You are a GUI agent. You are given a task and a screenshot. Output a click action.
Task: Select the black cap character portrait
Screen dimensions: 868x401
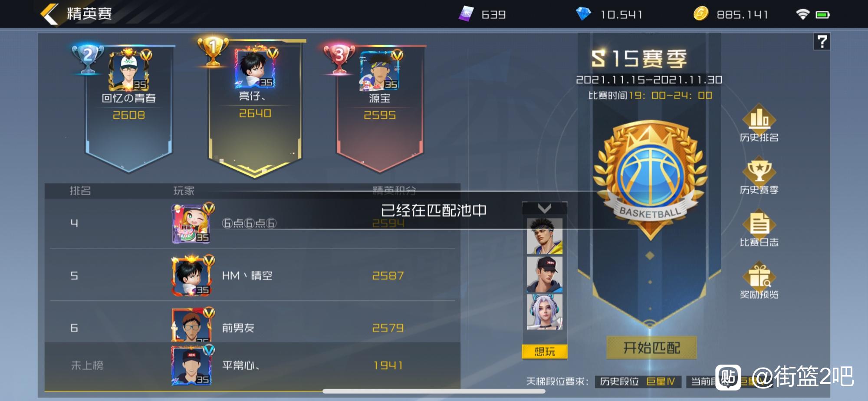click(544, 274)
